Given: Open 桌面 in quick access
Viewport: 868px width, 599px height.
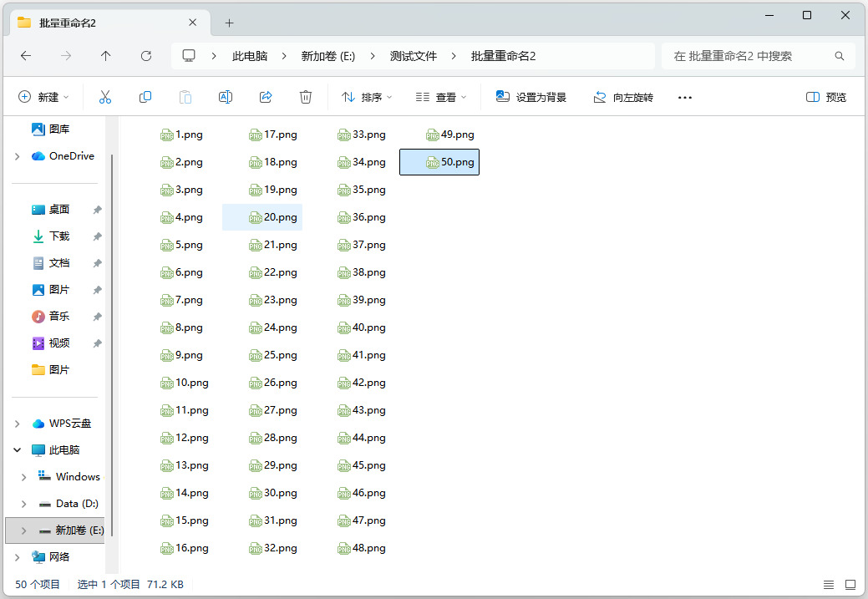Looking at the screenshot, I should click(51, 209).
